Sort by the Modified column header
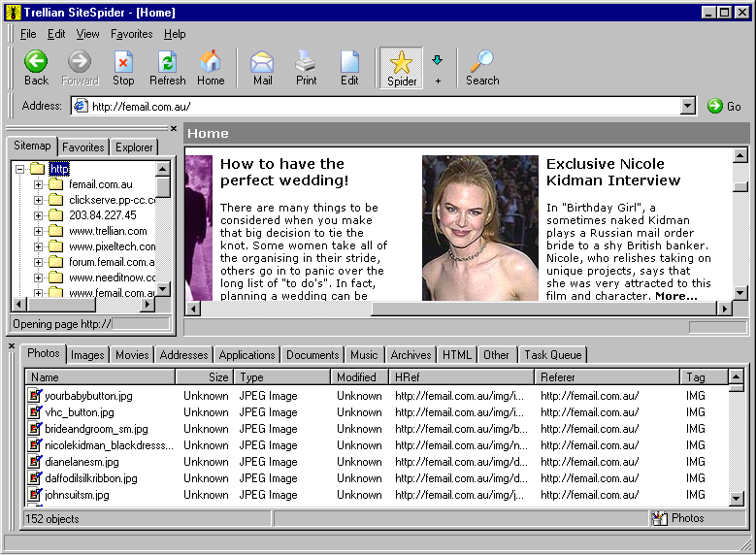Image resolution: width=756 pixels, height=555 pixels. pos(360,377)
